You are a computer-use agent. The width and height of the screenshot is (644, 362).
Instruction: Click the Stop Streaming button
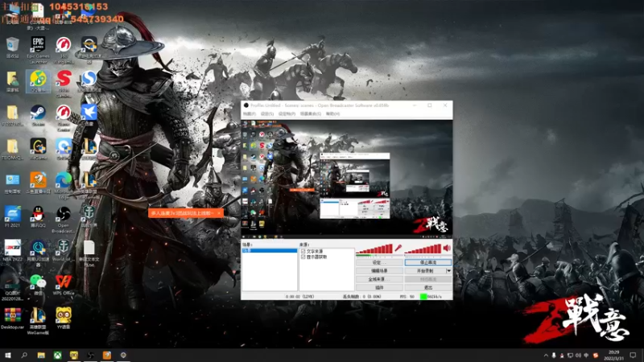[428, 262]
